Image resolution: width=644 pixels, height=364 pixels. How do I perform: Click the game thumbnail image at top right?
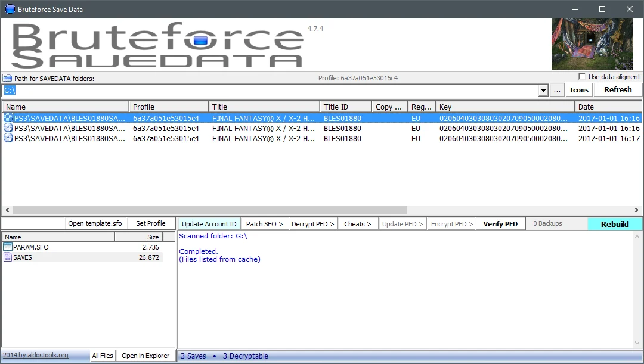coord(592,44)
